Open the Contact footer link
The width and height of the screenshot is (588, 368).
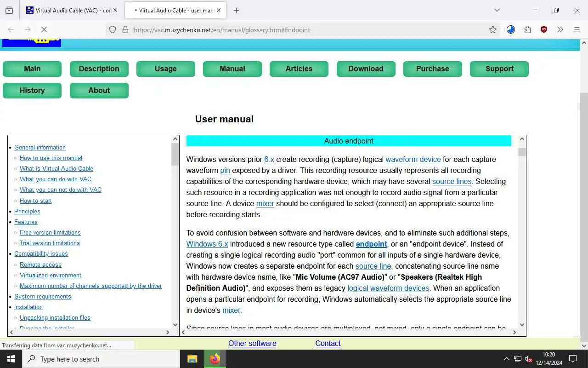click(x=328, y=343)
